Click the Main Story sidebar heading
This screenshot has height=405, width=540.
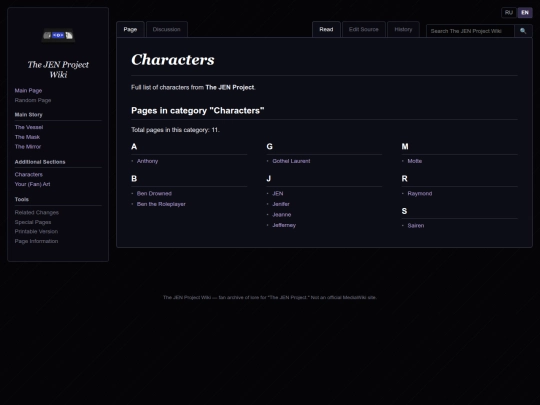point(29,115)
